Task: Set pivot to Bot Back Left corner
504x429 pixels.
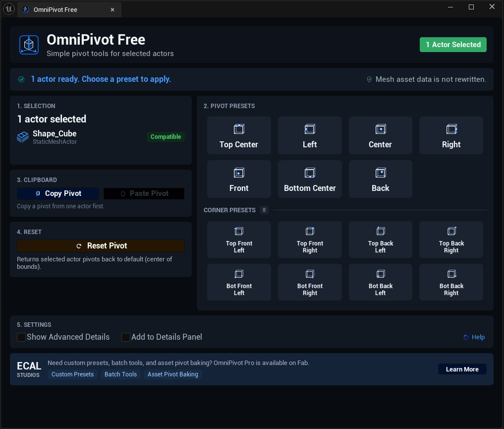Action: click(x=380, y=282)
